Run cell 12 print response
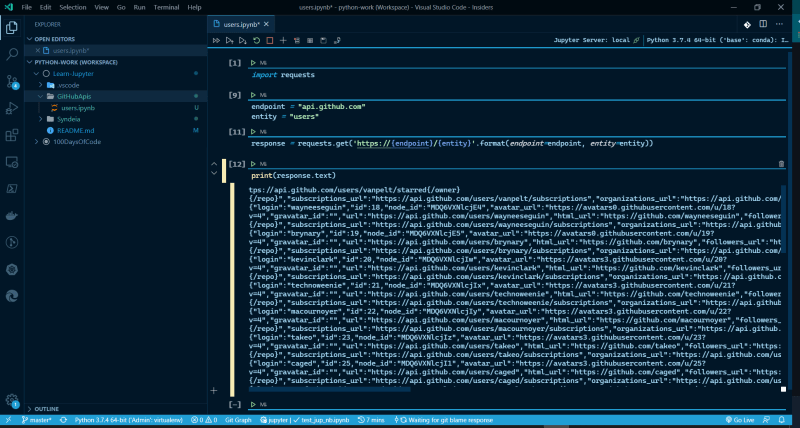The image size is (800, 428). (253, 164)
